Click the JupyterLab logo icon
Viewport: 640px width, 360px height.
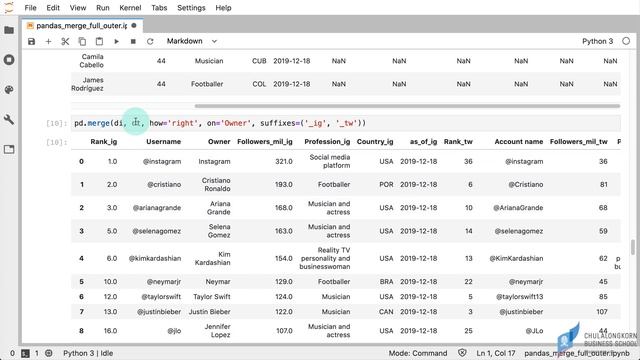pyautogui.click(x=9, y=8)
